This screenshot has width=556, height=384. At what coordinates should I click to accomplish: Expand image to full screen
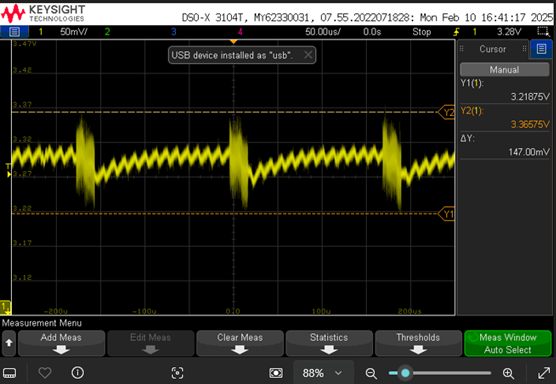(x=544, y=373)
